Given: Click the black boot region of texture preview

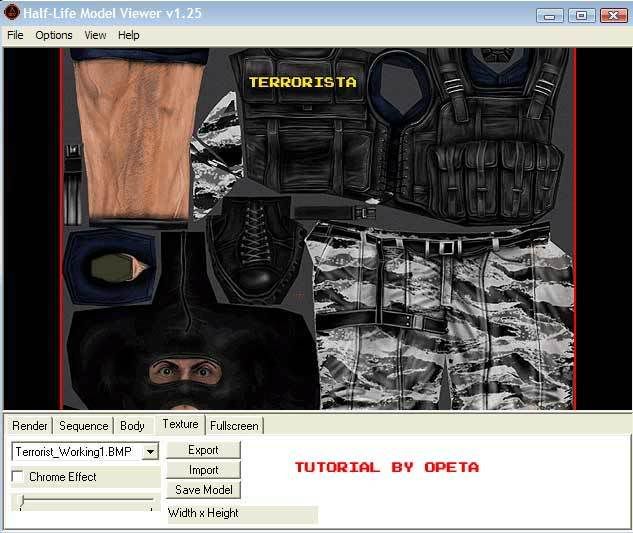Looking at the screenshot, I should (256, 252).
